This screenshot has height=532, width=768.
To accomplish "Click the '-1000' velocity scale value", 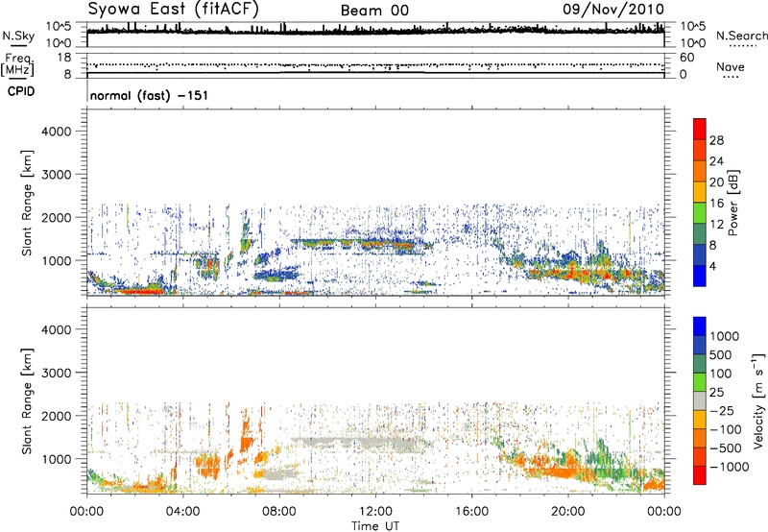I will point(729,467).
